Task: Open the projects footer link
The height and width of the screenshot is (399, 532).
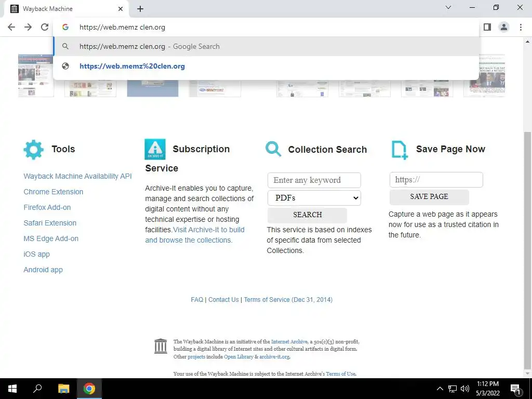Action: [x=196, y=356]
